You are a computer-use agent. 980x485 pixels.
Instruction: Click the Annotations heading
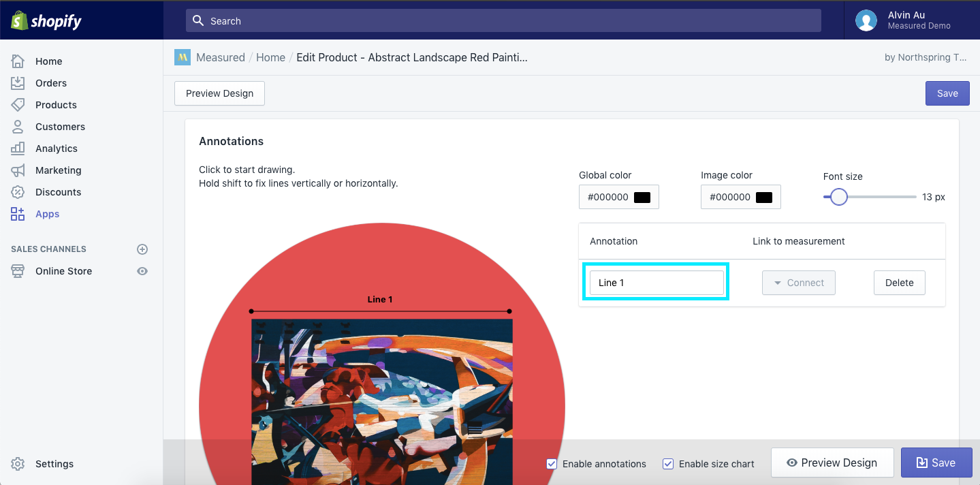(x=231, y=141)
